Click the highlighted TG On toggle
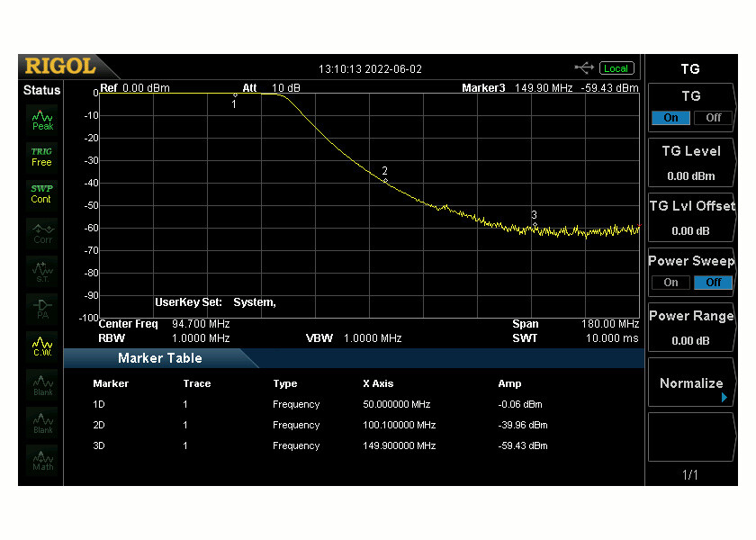The height and width of the screenshot is (540, 756). [x=670, y=118]
